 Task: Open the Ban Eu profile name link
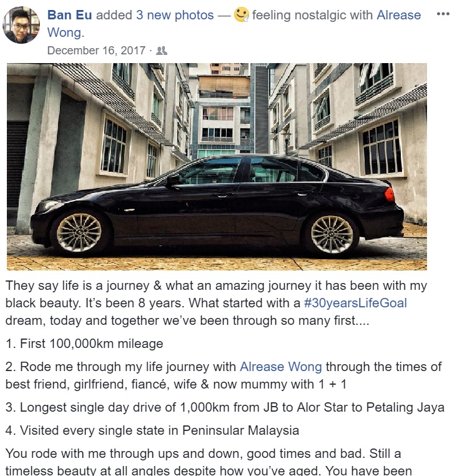pyautogui.click(x=69, y=15)
